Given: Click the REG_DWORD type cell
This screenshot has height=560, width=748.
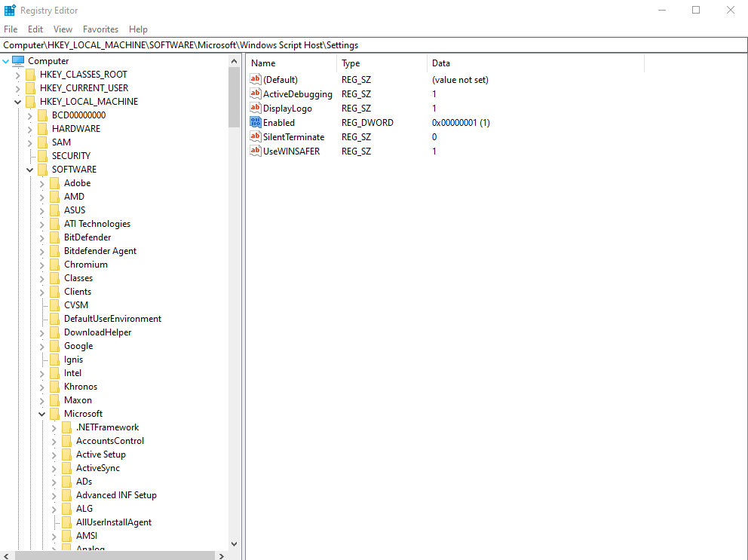Looking at the screenshot, I should click(x=367, y=123).
